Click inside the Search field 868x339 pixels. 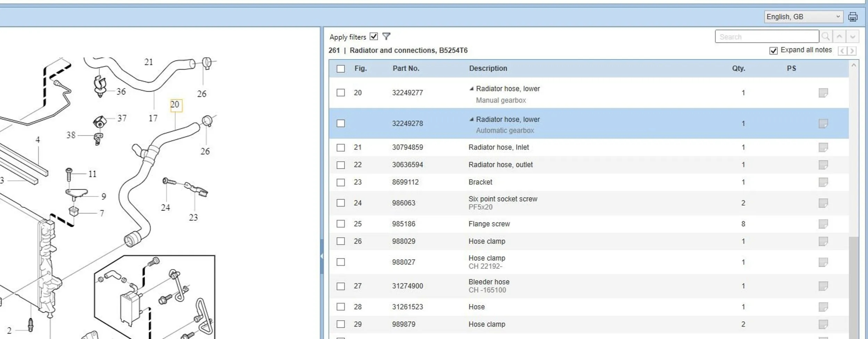[767, 37]
